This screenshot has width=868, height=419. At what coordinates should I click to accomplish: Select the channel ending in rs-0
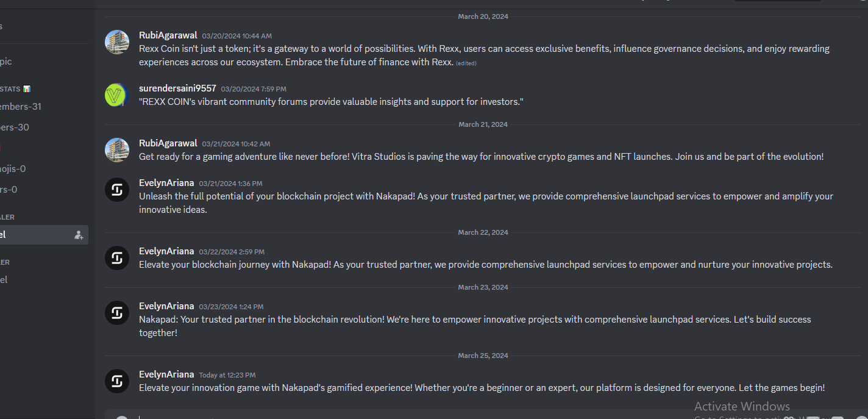(44, 190)
